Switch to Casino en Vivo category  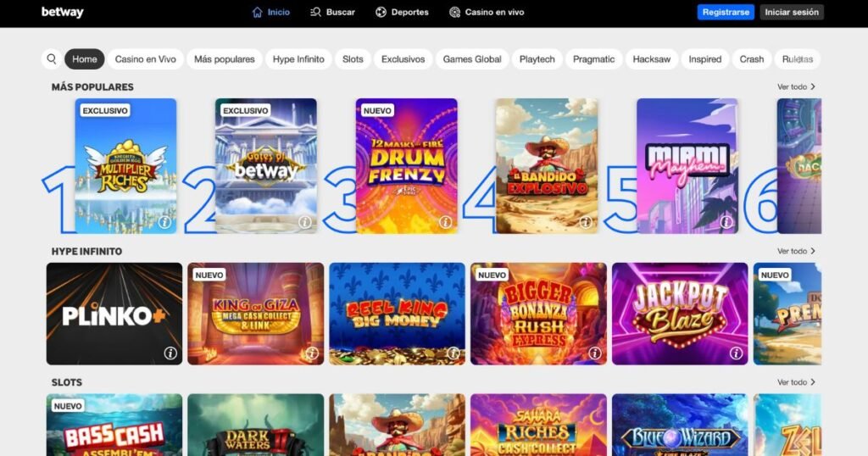point(146,58)
